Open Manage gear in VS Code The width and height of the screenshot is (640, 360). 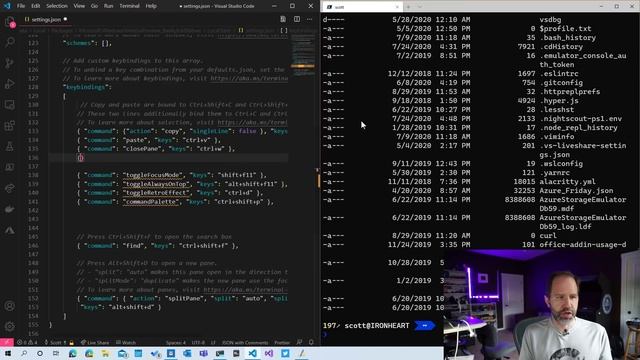(10, 326)
